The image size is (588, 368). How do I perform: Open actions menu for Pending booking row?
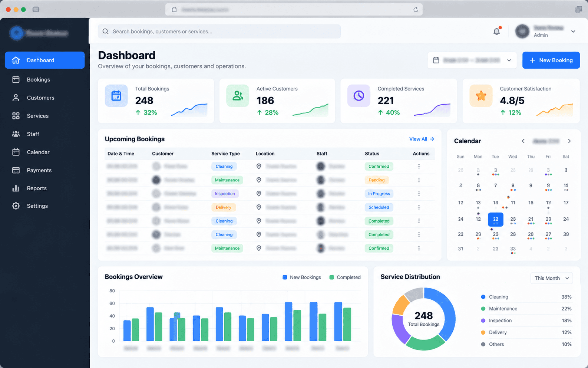click(419, 180)
